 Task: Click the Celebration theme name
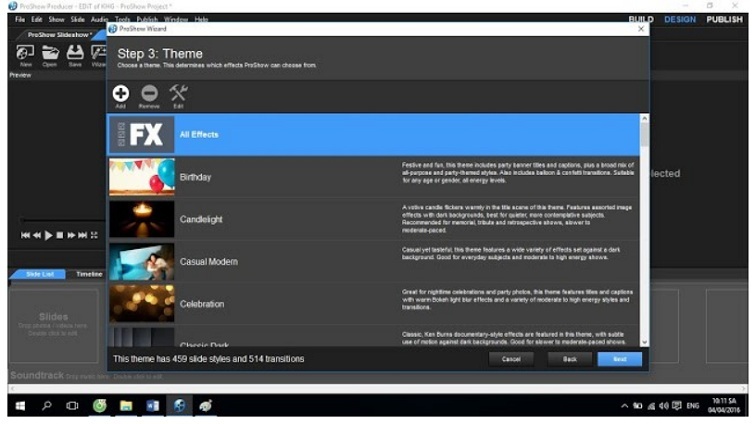(202, 304)
